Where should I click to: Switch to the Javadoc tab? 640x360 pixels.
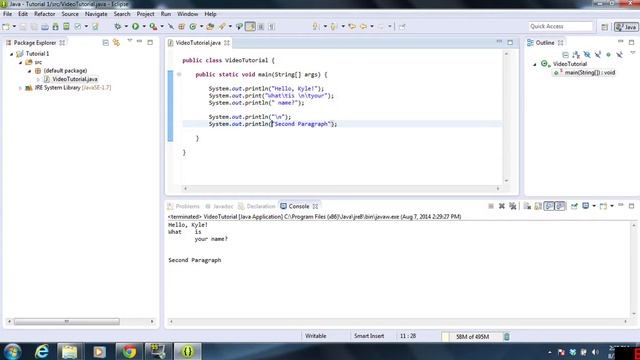coord(219,206)
